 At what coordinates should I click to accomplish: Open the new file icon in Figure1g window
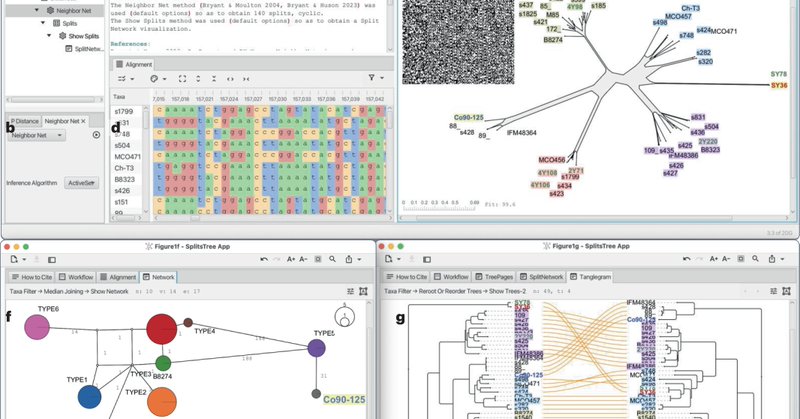[389, 259]
